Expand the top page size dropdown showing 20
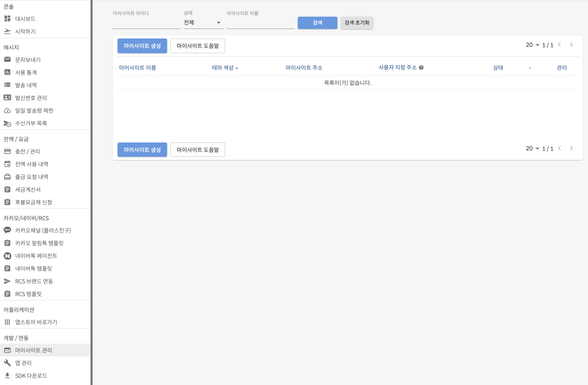The image size is (588, 385). (532, 45)
